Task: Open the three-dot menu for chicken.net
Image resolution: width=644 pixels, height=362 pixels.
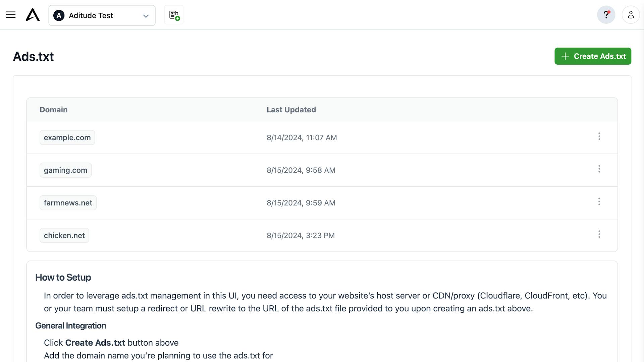Action: click(599, 234)
